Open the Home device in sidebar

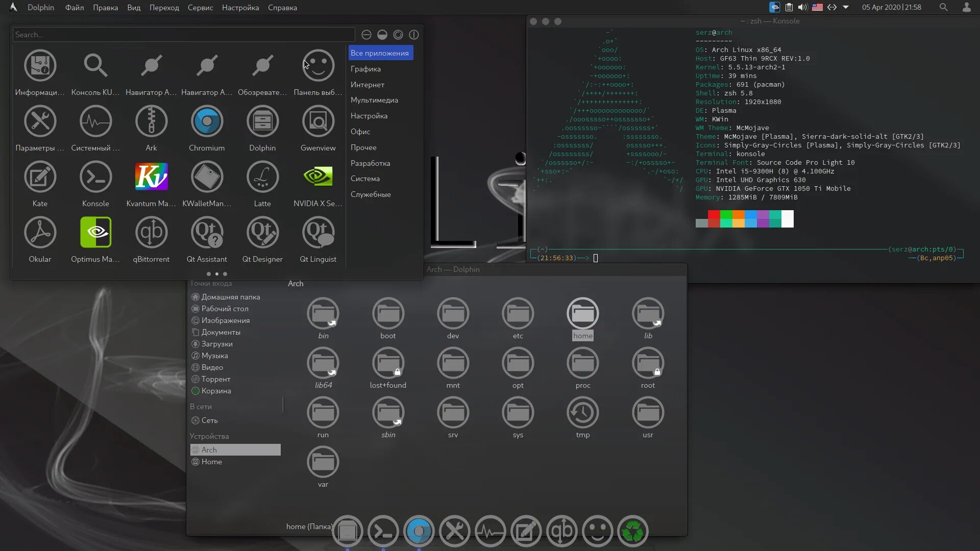click(211, 462)
